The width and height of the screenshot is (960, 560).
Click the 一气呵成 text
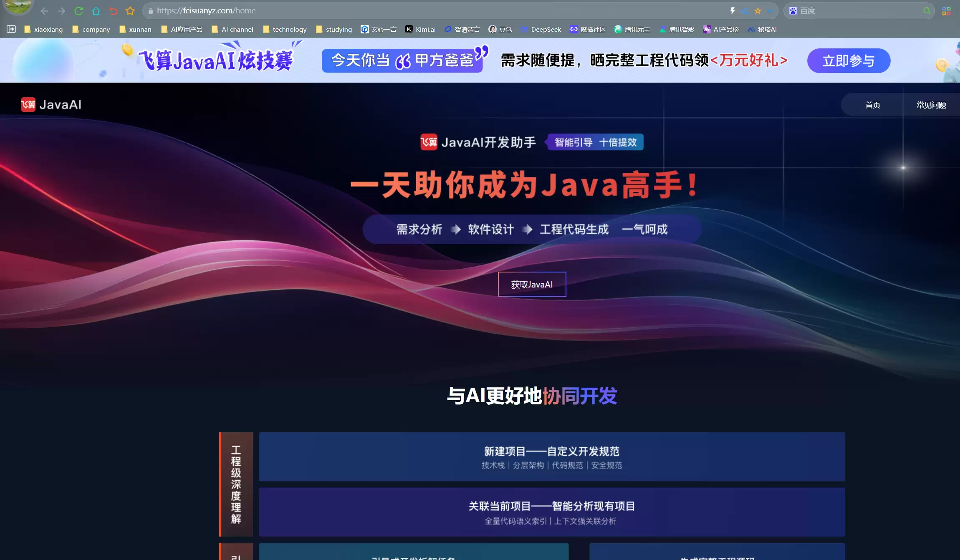(645, 229)
